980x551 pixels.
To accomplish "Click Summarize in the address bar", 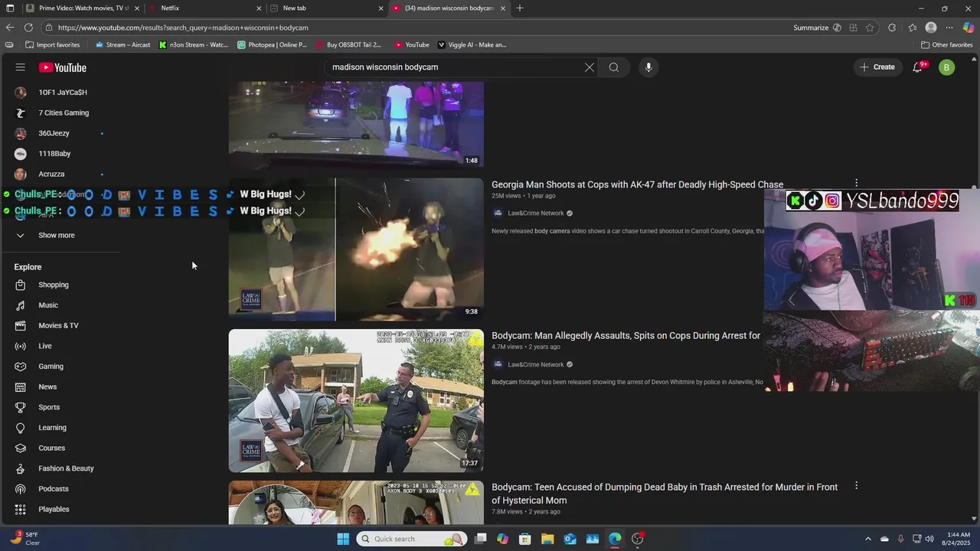I will tap(811, 28).
